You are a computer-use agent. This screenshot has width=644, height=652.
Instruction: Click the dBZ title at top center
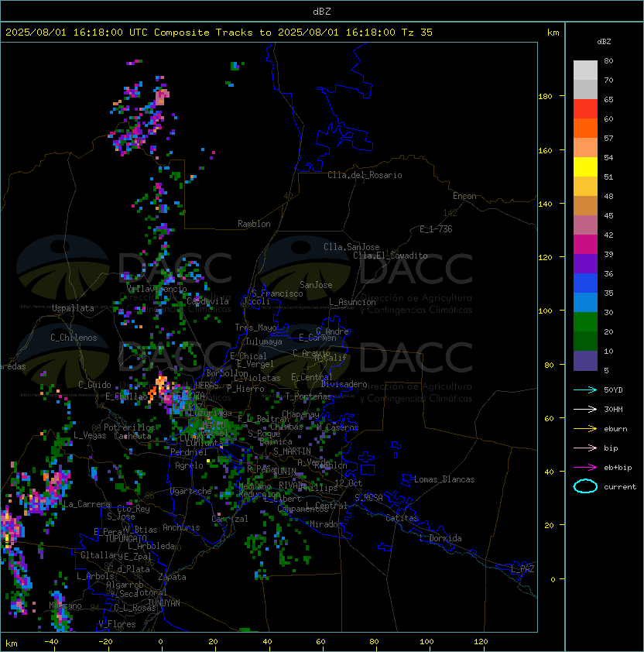pos(322,11)
